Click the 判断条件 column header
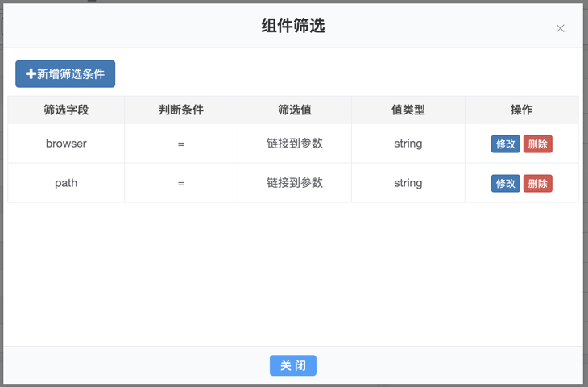Image resolution: width=588 pixels, height=387 pixels. point(181,110)
